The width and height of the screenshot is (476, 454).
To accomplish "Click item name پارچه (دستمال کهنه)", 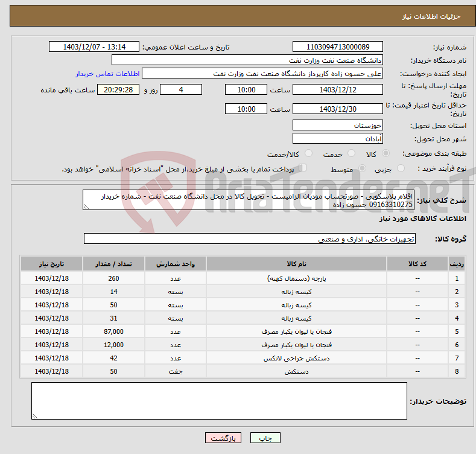I will click(296, 278).
